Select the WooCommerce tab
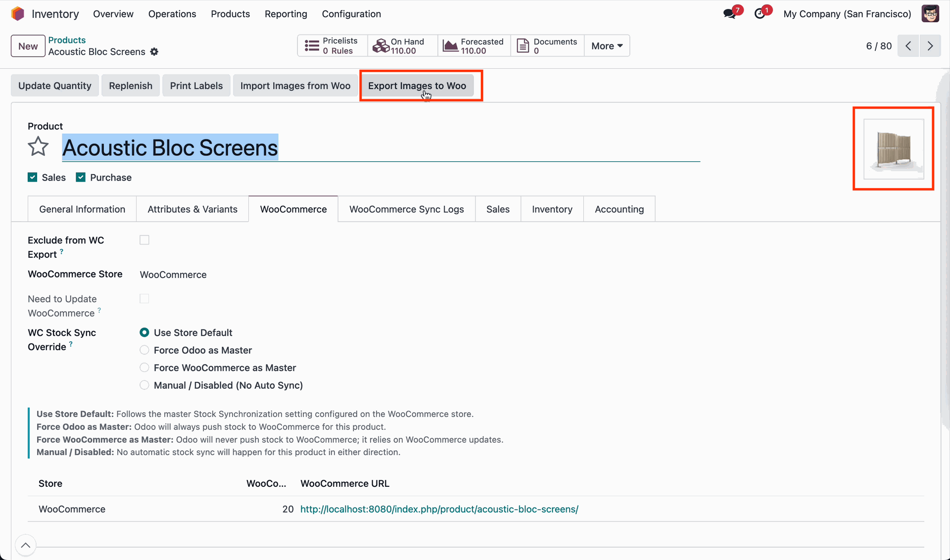Image resolution: width=950 pixels, height=560 pixels. click(293, 209)
